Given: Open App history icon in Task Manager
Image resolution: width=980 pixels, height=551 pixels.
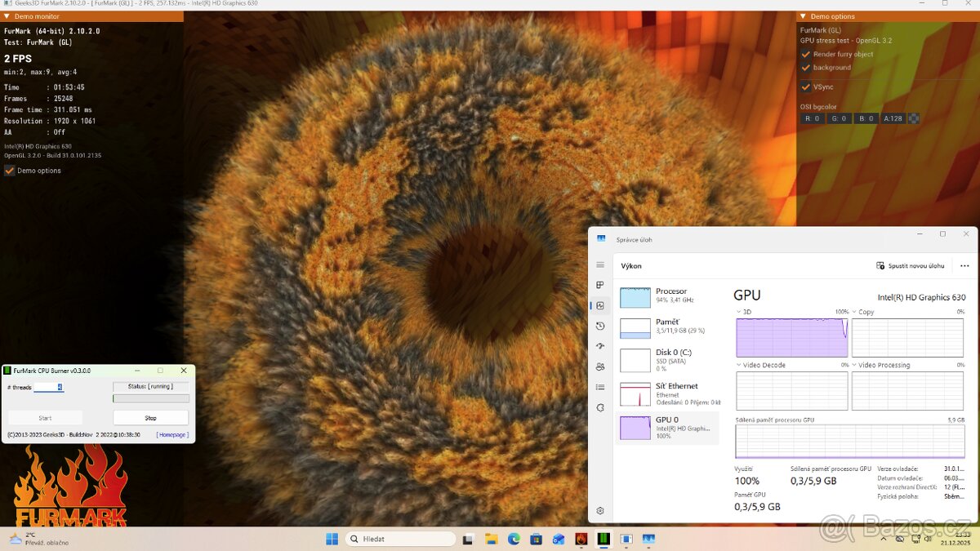Looking at the screenshot, I should 600,326.
